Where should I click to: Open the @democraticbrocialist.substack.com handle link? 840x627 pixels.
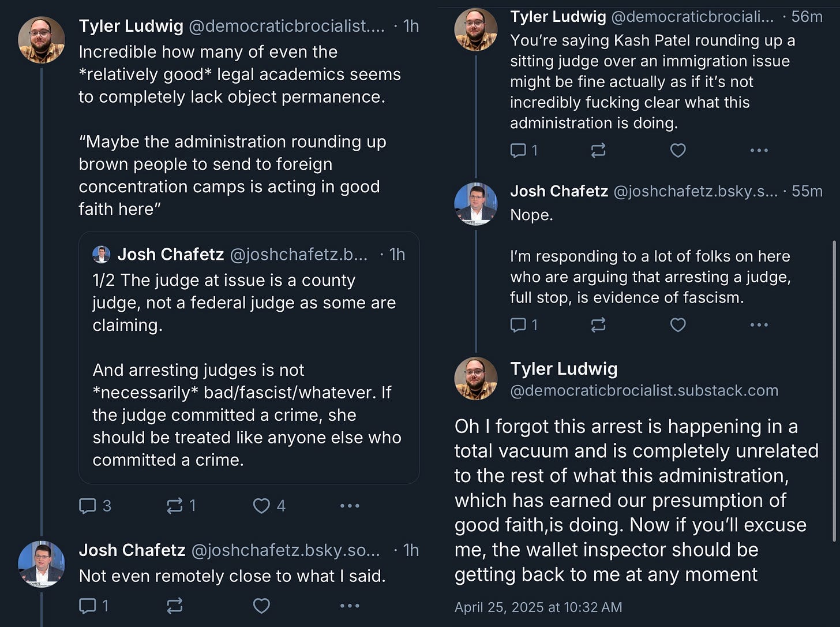pyautogui.click(x=644, y=391)
